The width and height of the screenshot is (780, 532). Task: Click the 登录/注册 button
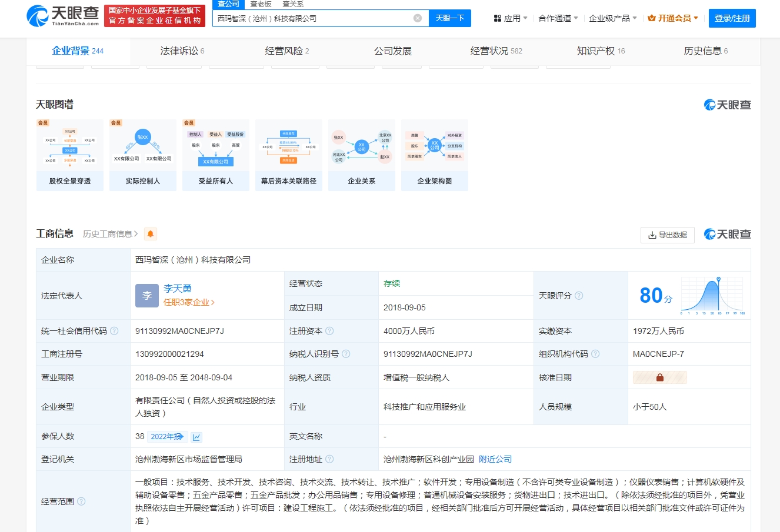732,18
